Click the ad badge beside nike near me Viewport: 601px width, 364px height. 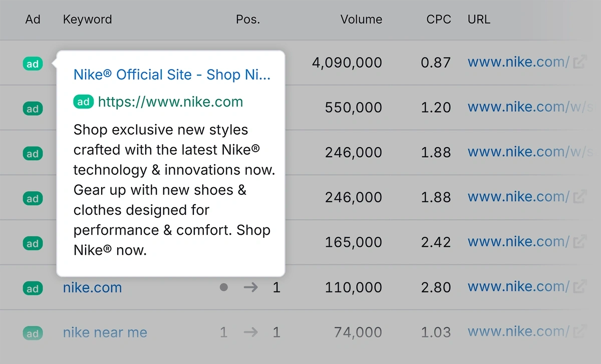33,333
